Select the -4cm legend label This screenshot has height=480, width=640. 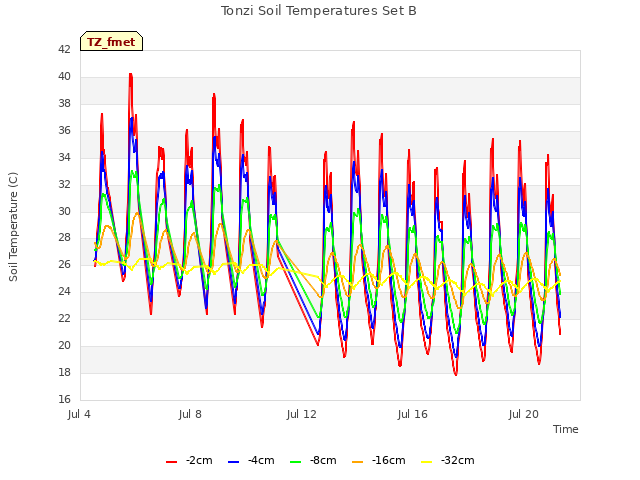(261, 460)
